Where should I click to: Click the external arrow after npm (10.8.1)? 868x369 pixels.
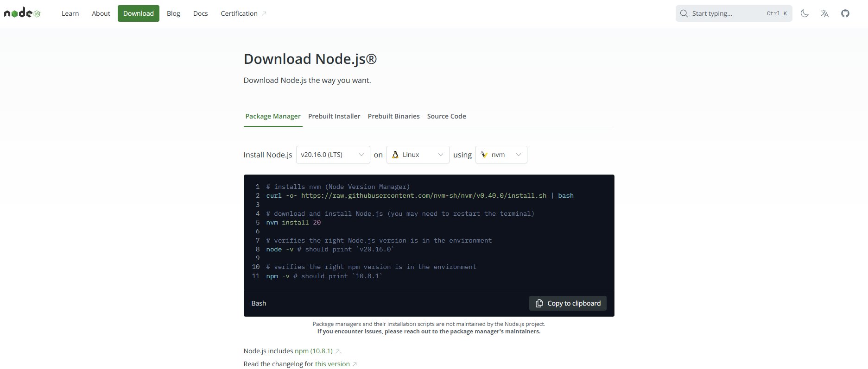[x=337, y=351]
